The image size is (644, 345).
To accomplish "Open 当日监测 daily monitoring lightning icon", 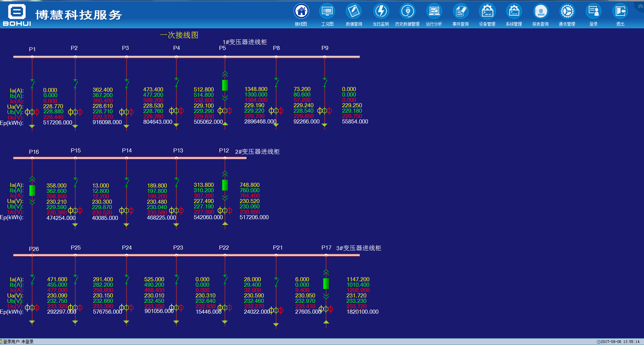I will coord(381,11).
